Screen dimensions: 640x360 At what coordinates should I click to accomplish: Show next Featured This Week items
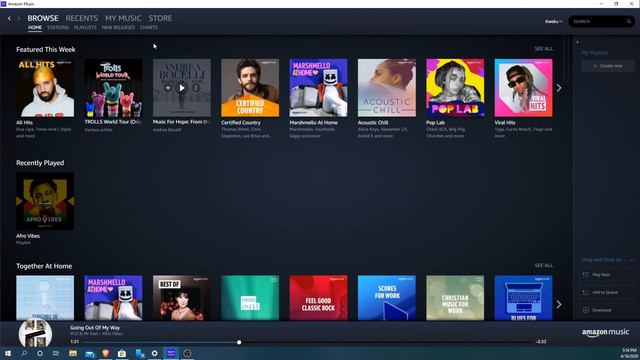coord(559,88)
